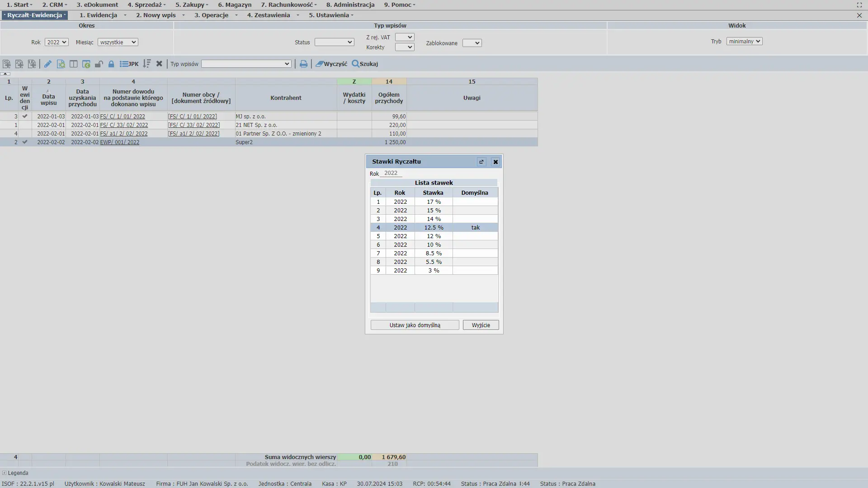The height and width of the screenshot is (488, 868).
Task: Click the printer icon
Action: [303, 64]
